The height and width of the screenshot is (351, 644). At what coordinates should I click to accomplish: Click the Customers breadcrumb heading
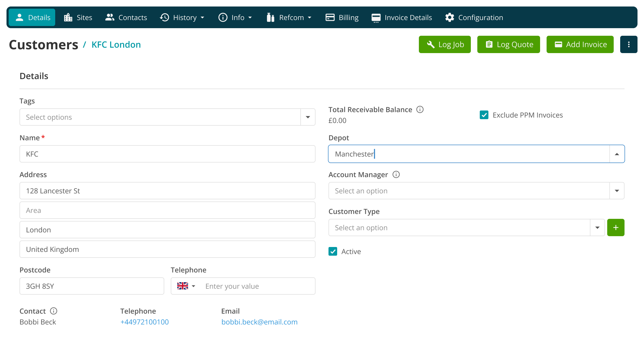click(44, 45)
